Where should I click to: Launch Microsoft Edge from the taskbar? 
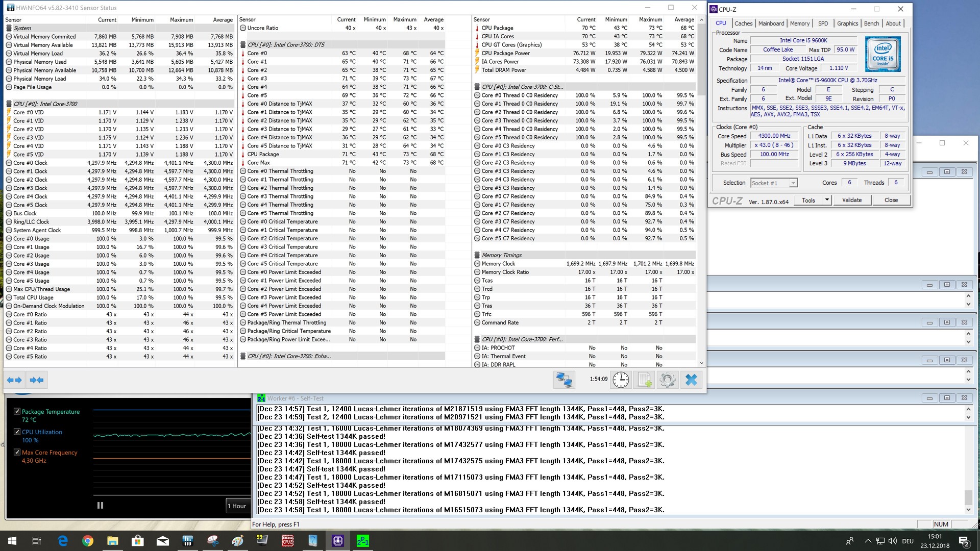pos(63,541)
